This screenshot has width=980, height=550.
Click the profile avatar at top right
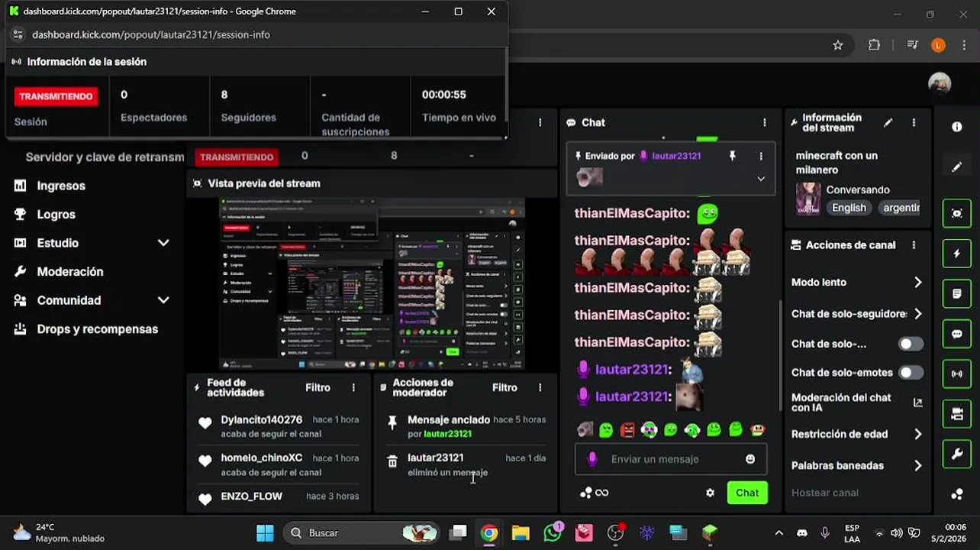click(940, 83)
